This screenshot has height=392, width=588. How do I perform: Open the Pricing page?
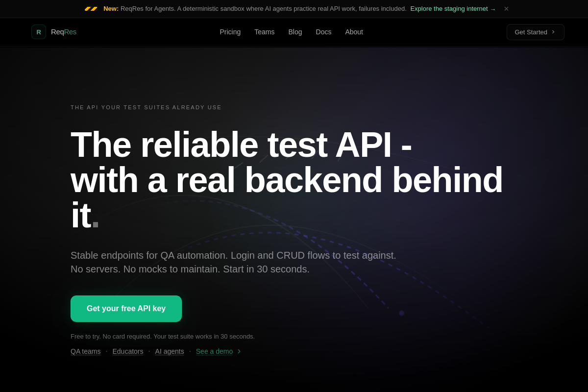click(230, 32)
